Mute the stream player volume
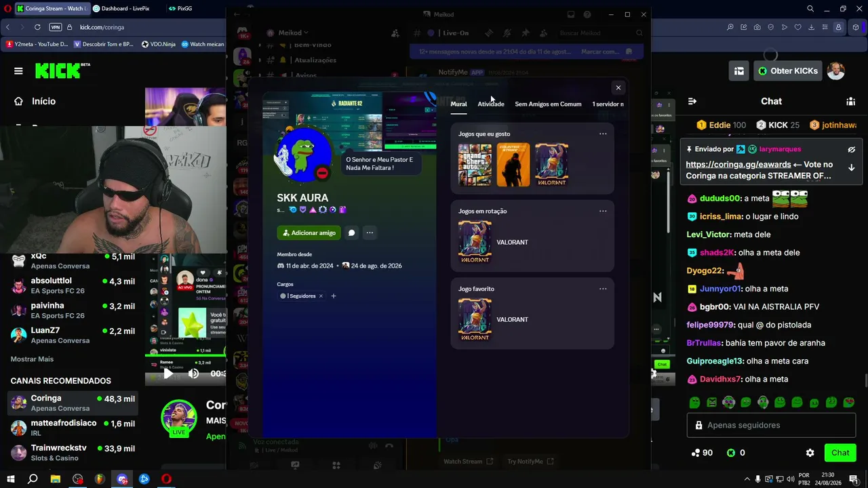Viewport: 868px width, 488px height. [194, 373]
